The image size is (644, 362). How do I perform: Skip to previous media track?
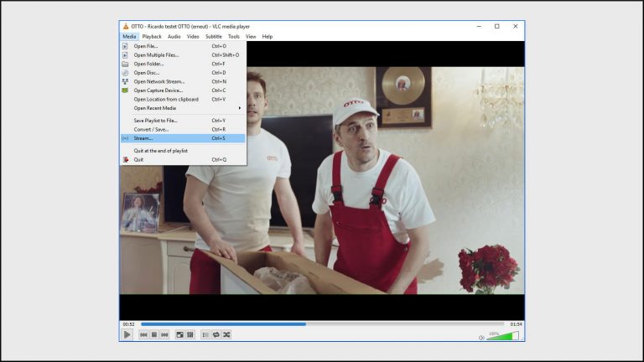[143, 335]
